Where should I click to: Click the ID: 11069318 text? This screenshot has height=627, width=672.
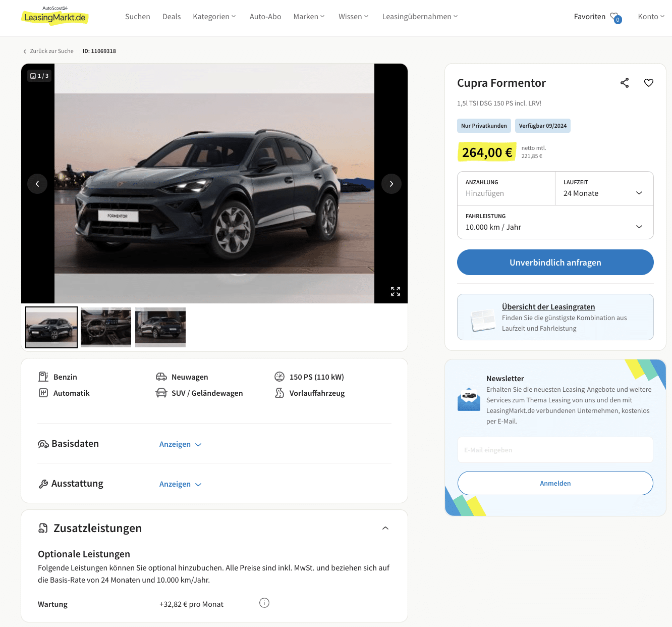[x=99, y=51]
